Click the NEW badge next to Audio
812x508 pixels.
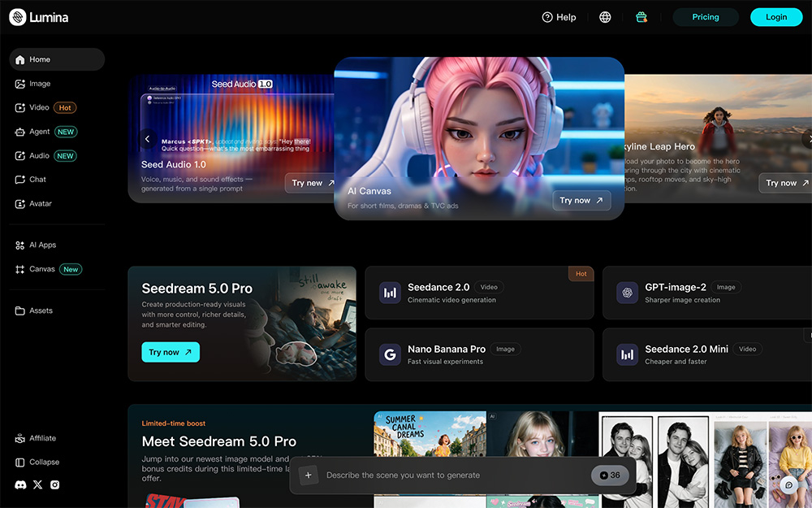[65, 155]
